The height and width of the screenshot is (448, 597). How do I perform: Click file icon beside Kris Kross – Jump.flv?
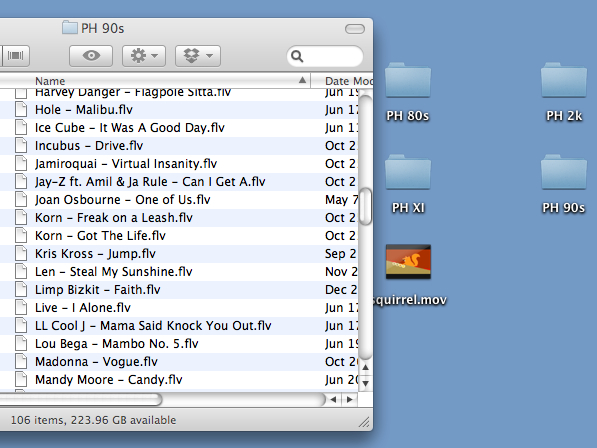(x=21, y=254)
